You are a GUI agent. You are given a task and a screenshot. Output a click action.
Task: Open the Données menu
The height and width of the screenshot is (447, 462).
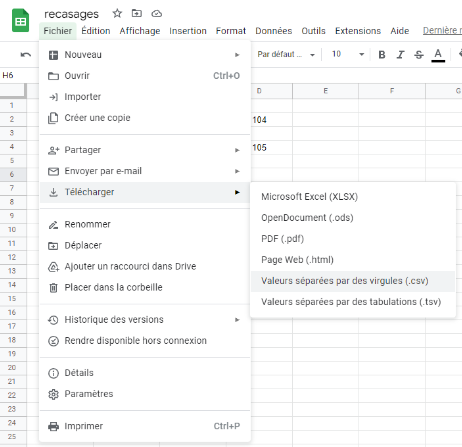[273, 31]
